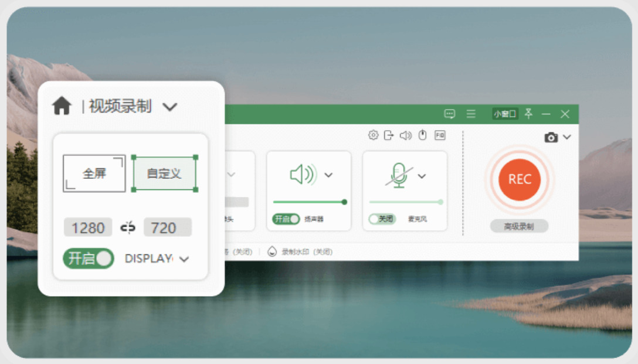638x364 pixels.
Task: Switch to 小窗口 mini window mode
Action: (505, 114)
